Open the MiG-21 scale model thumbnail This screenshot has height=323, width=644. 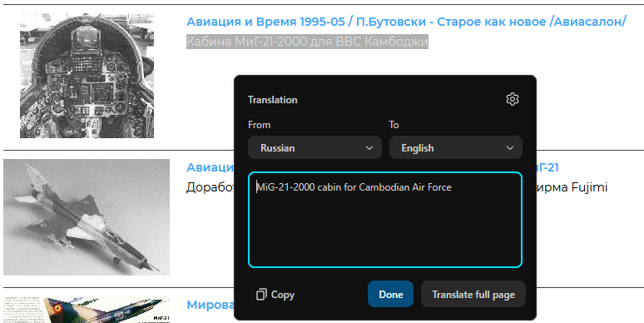(87, 217)
